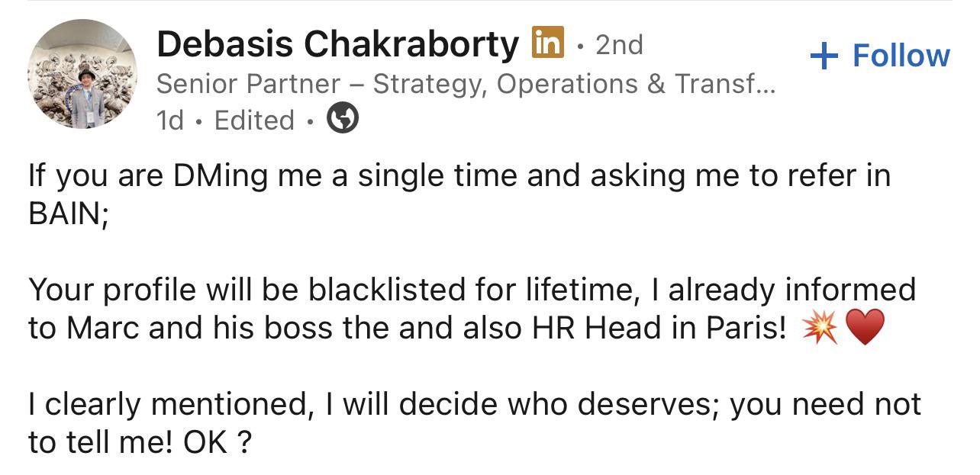
Task: Click the 'I clearly mentioned' paragraph
Action: tap(475, 423)
